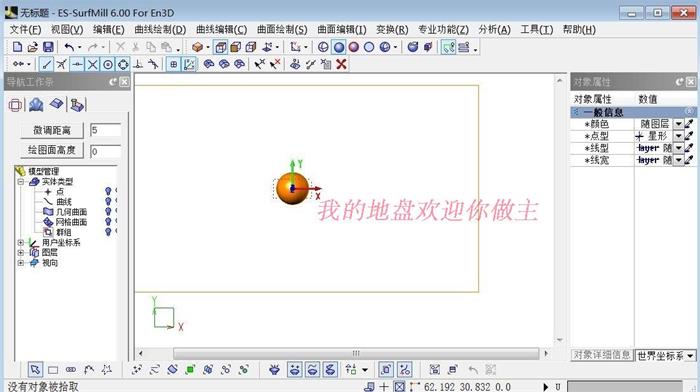Open the 曲线绘制(D) menu
Image resolution: width=700 pixels, height=392 pixels.
(x=160, y=30)
